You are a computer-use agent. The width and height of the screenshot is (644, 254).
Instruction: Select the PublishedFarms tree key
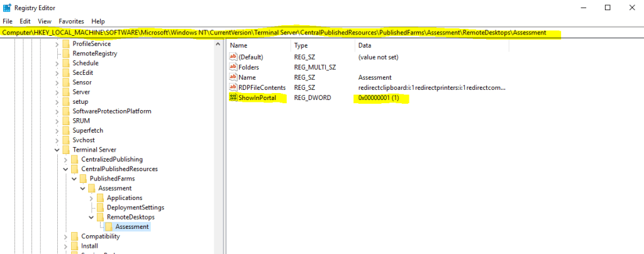pyautogui.click(x=112, y=179)
